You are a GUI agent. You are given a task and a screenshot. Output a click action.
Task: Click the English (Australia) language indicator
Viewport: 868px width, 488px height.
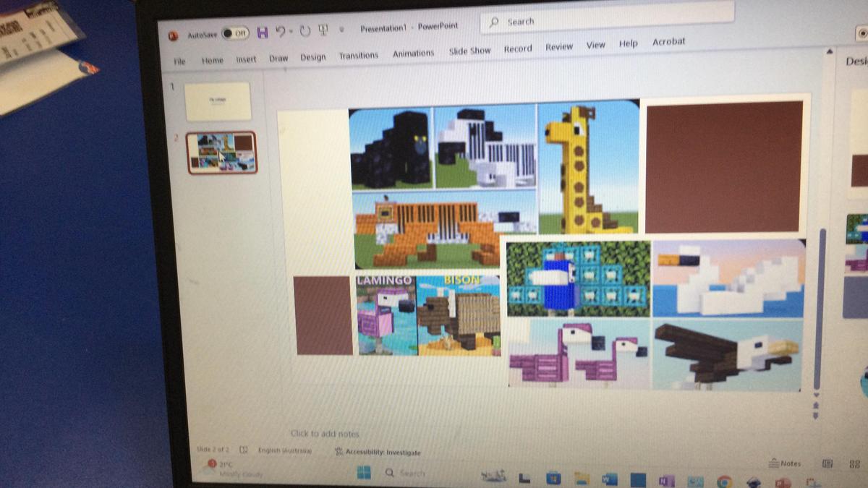click(285, 450)
